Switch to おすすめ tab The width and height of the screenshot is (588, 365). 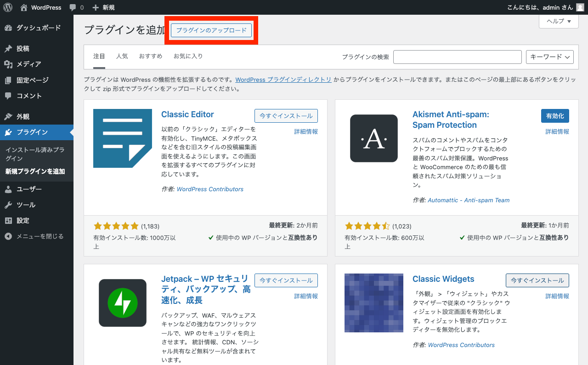click(151, 57)
